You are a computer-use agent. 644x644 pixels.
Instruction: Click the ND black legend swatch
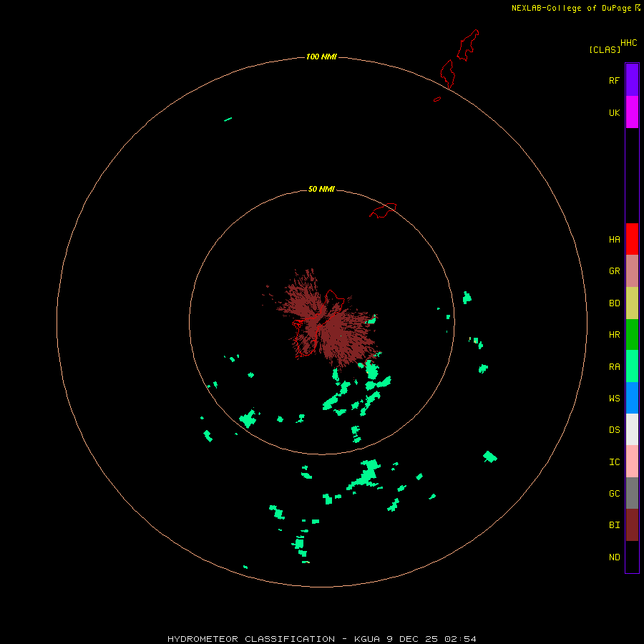[632, 557]
